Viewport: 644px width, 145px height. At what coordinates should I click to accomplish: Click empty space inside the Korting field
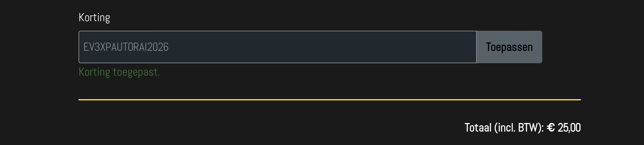[x=319, y=47]
